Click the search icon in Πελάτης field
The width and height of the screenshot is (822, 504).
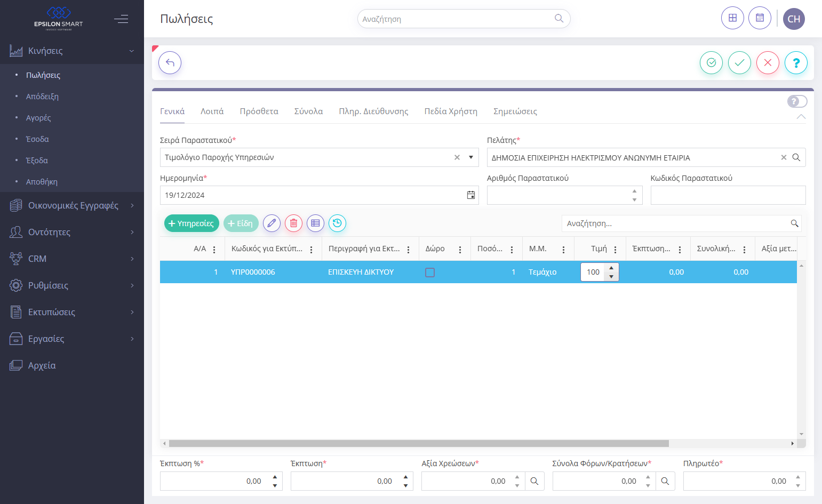coord(796,157)
